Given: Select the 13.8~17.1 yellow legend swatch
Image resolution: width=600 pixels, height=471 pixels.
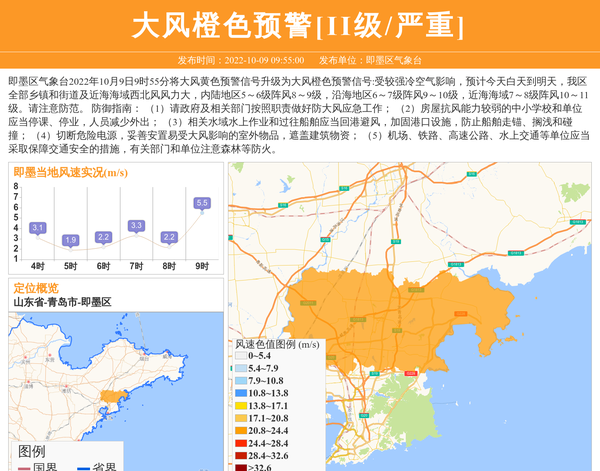Looking at the screenshot, I should click(241, 406).
